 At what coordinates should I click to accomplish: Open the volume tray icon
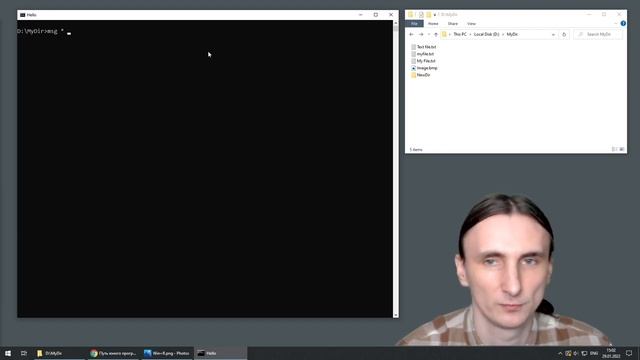(576, 353)
